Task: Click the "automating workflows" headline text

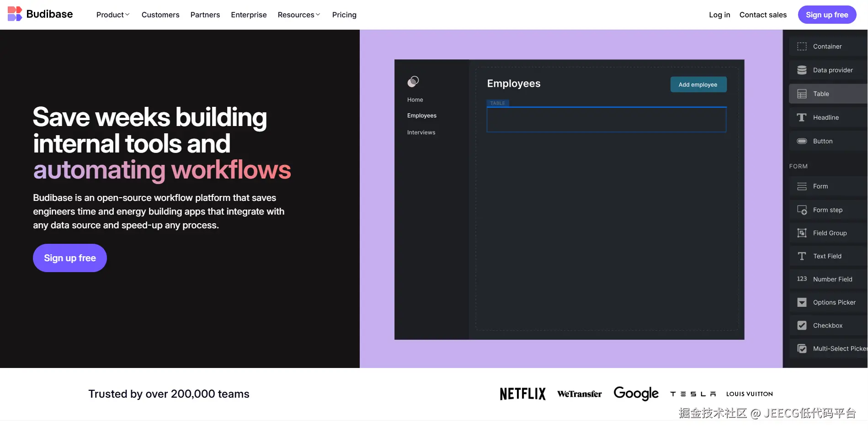Action: 162,170
